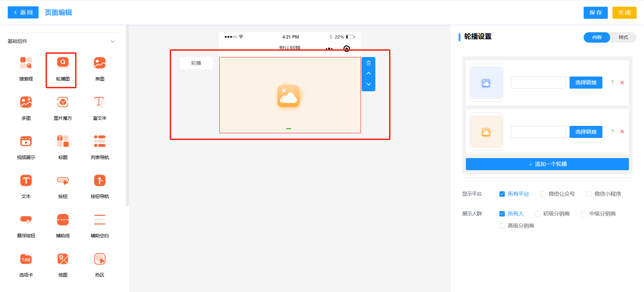644x292 pixels.
Task: Remove the first carousel item with red X
Action: pos(622,83)
